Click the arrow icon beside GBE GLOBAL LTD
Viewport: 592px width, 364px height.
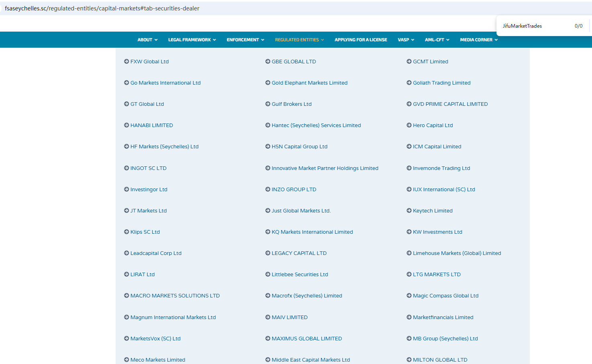(268, 61)
